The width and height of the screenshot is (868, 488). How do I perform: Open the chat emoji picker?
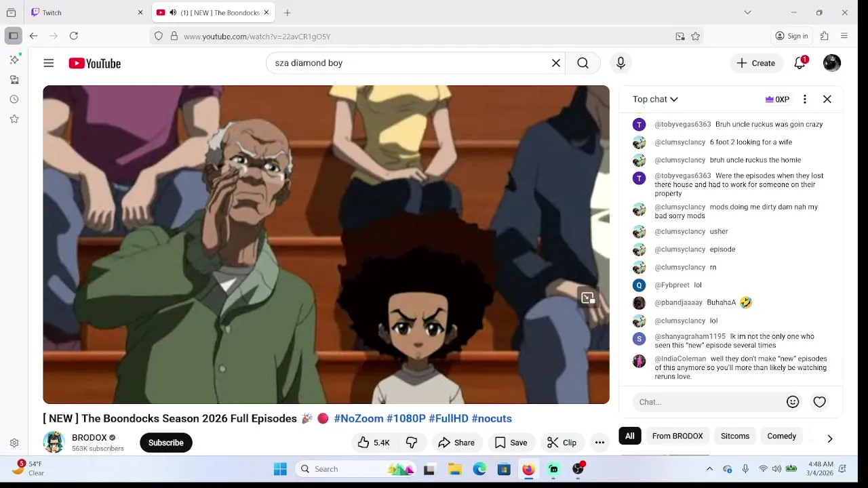793,402
